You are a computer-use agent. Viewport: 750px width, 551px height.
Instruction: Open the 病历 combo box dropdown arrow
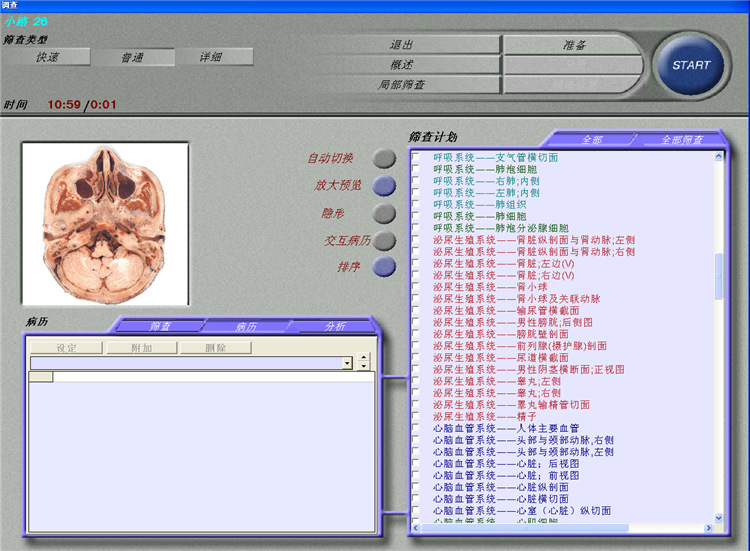347,363
